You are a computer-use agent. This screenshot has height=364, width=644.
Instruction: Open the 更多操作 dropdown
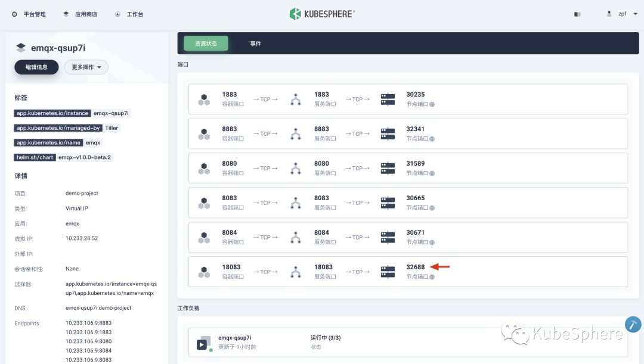pos(86,67)
